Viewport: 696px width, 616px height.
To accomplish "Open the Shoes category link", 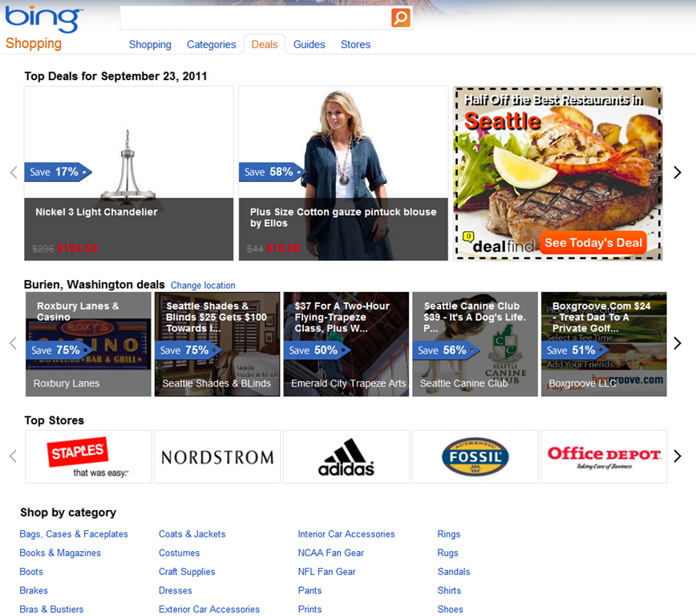I will click(x=450, y=610).
